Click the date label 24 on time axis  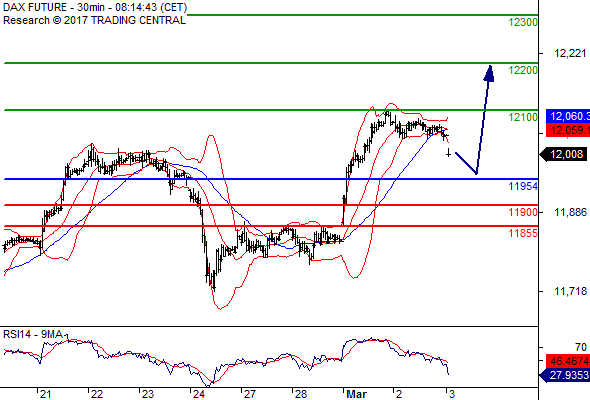198,394
